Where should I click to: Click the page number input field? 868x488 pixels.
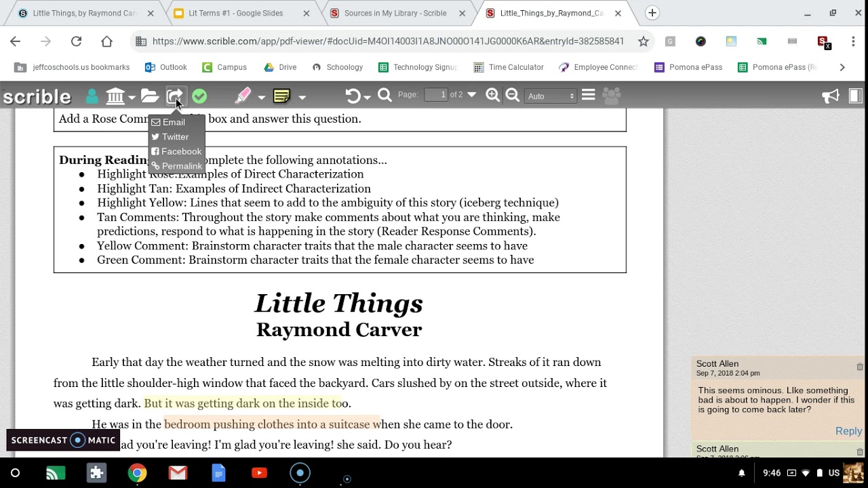coord(436,95)
